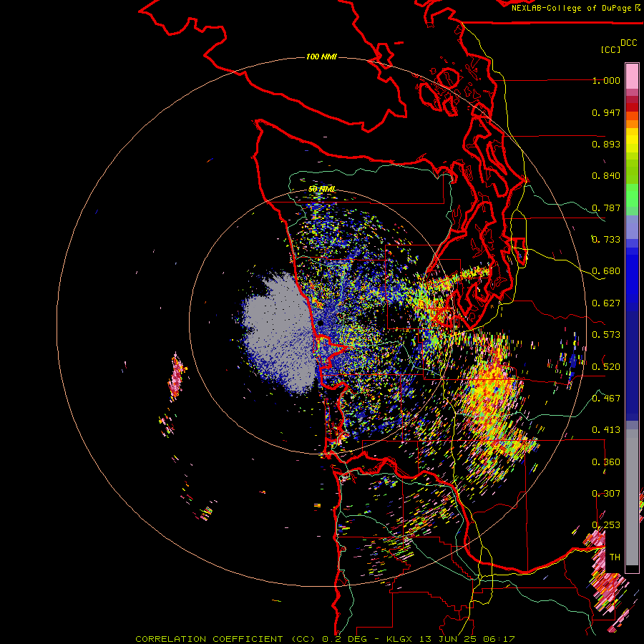Pick the bright green segment of the color bar

632,195
